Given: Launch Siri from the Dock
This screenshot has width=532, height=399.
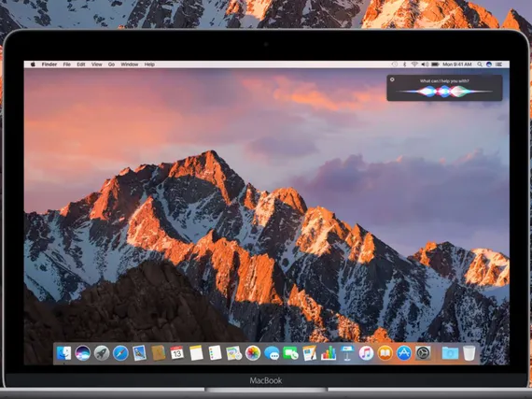Looking at the screenshot, I should (83, 353).
